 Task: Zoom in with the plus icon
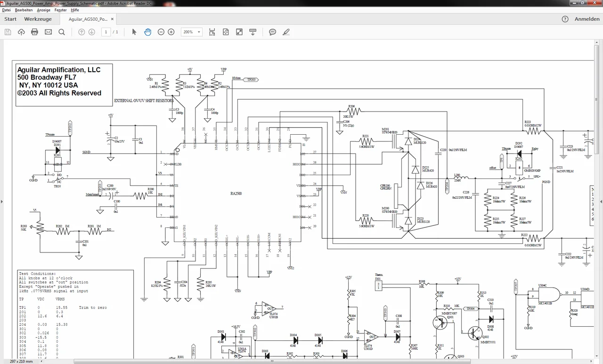(x=171, y=32)
